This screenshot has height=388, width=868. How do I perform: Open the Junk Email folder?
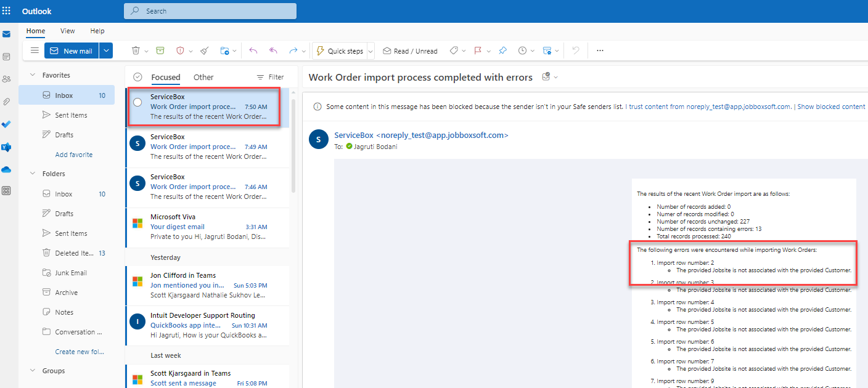(67, 273)
